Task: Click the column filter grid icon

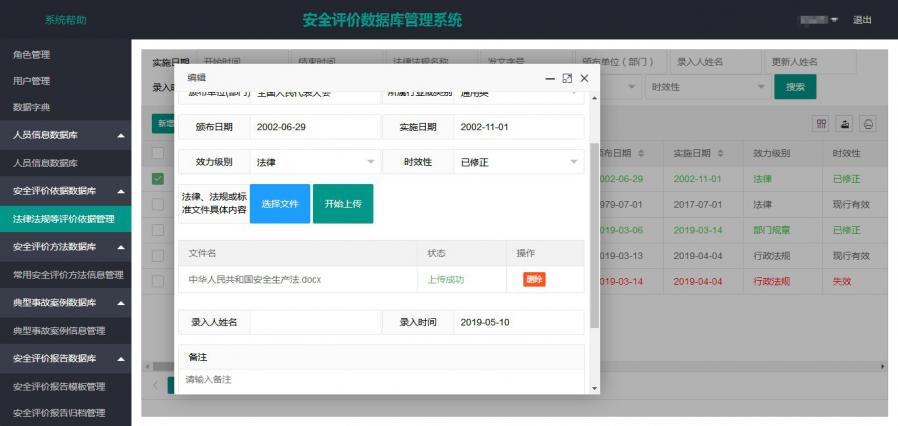Action: (x=821, y=123)
